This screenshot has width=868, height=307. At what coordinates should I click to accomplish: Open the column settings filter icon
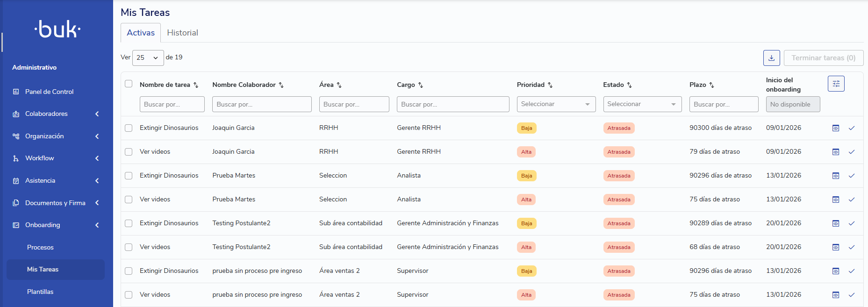coord(836,84)
